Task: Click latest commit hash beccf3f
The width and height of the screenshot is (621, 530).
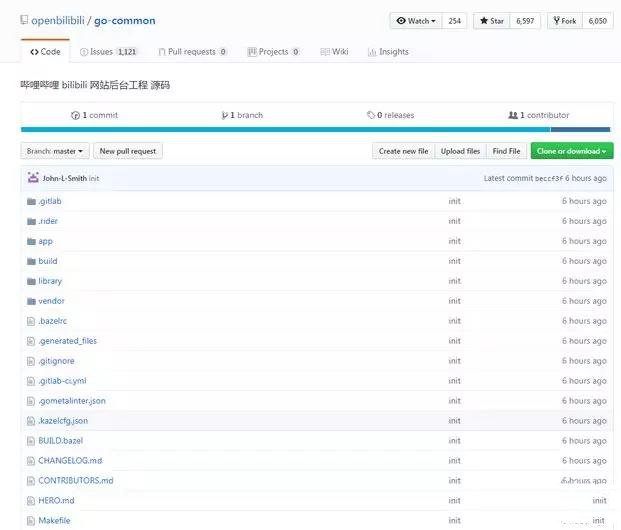Action: [x=549, y=179]
